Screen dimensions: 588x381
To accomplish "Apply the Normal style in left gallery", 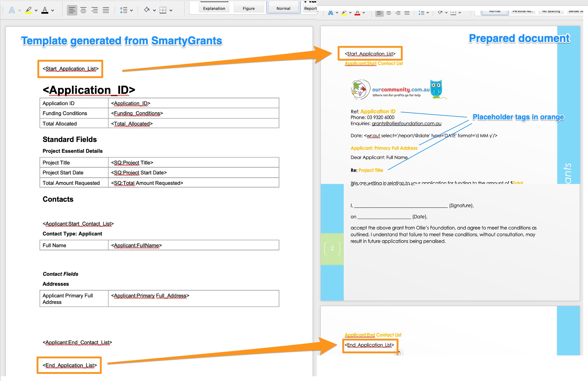I will click(283, 8).
